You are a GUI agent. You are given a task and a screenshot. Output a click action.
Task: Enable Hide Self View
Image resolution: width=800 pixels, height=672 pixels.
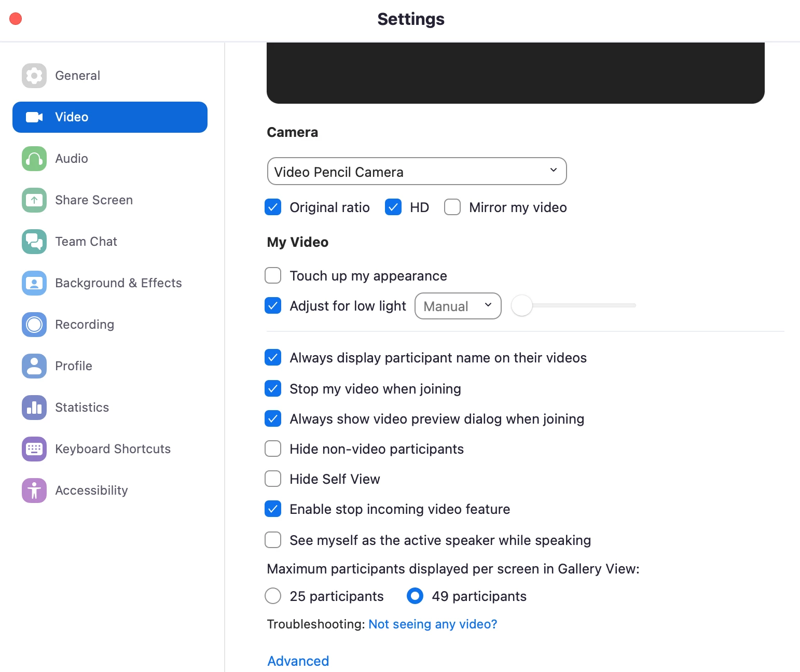pos(273,479)
